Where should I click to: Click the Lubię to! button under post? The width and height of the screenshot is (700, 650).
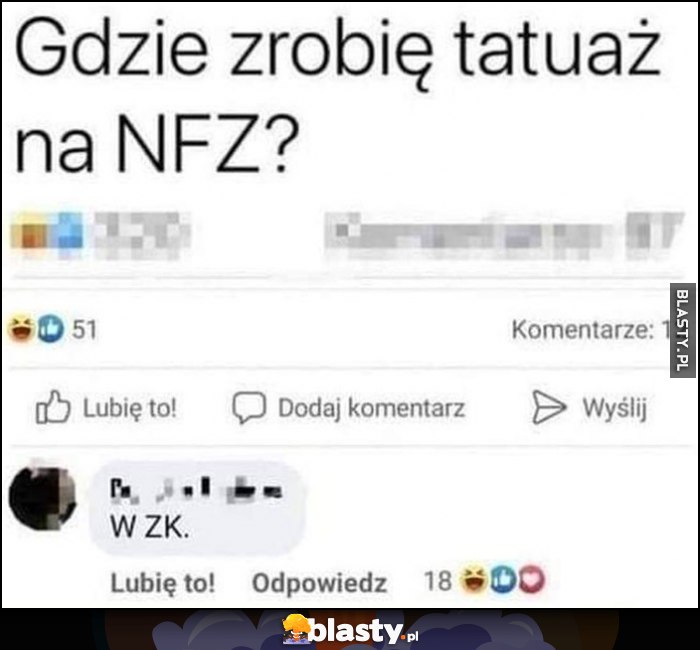click(x=106, y=408)
